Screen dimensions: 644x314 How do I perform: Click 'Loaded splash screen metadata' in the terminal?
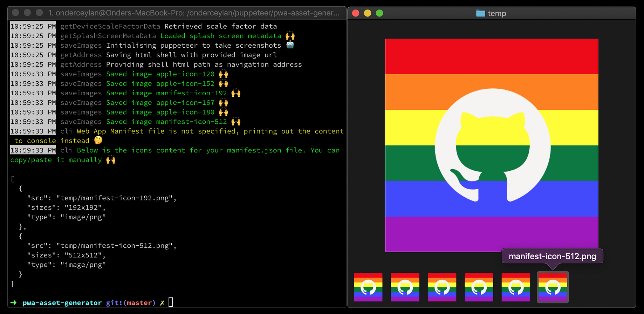coord(221,36)
